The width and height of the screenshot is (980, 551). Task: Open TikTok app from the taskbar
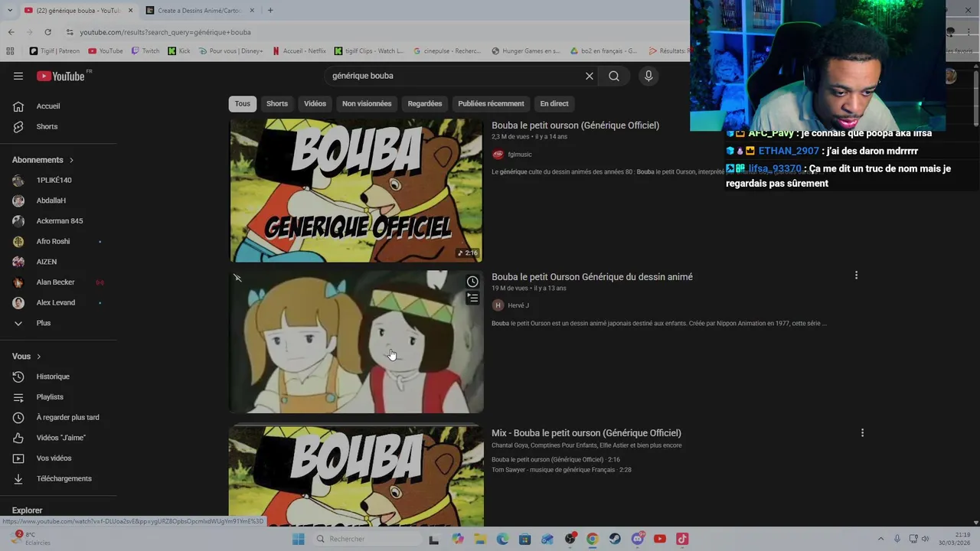coord(682,539)
